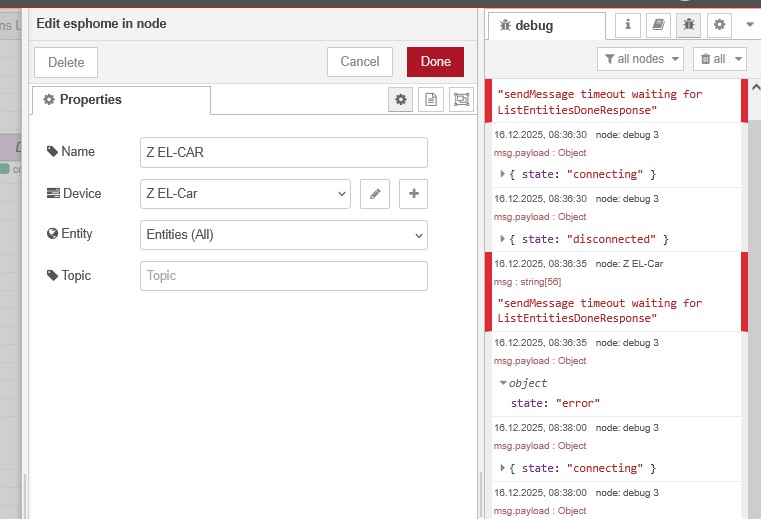Image resolution: width=761 pixels, height=519 pixels.
Task: Collapse the expanded object with state error
Action: 503,383
